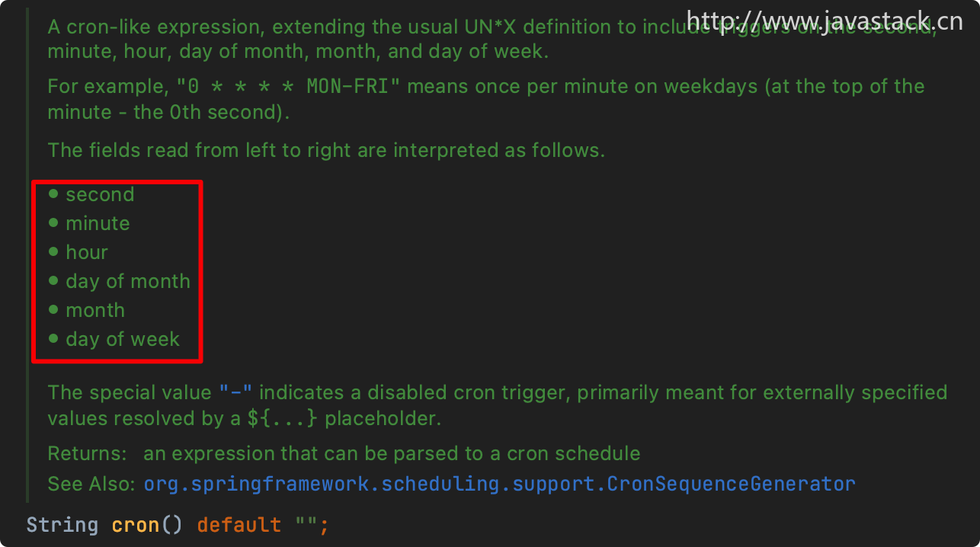Open the CronSequenceGenerator class link
The height and width of the screenshot is (547, 980).
499,484
